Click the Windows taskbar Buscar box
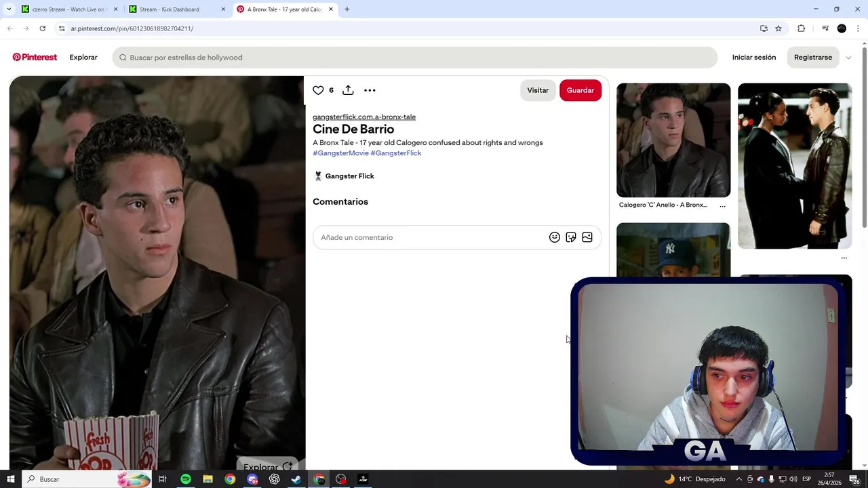 pos(88,479)
